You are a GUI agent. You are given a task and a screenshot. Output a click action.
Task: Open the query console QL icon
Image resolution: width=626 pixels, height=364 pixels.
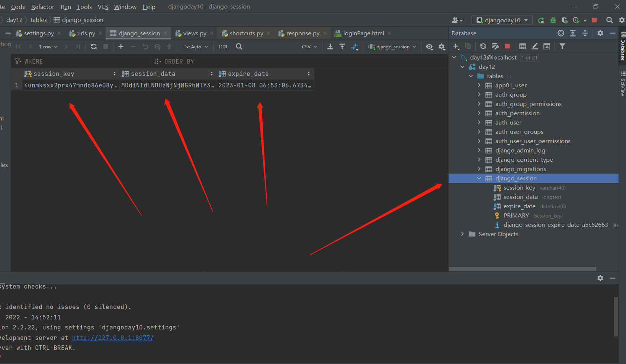tap(547, 46)
